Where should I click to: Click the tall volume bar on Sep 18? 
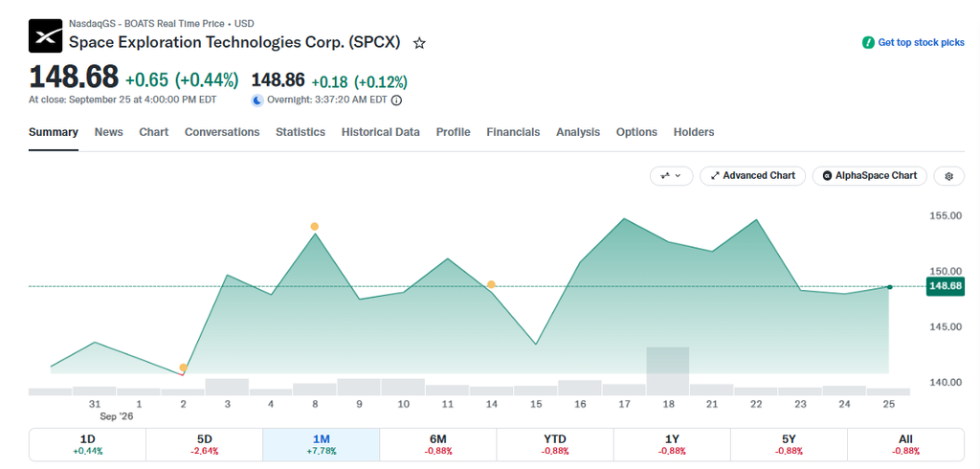pos(667,370)
